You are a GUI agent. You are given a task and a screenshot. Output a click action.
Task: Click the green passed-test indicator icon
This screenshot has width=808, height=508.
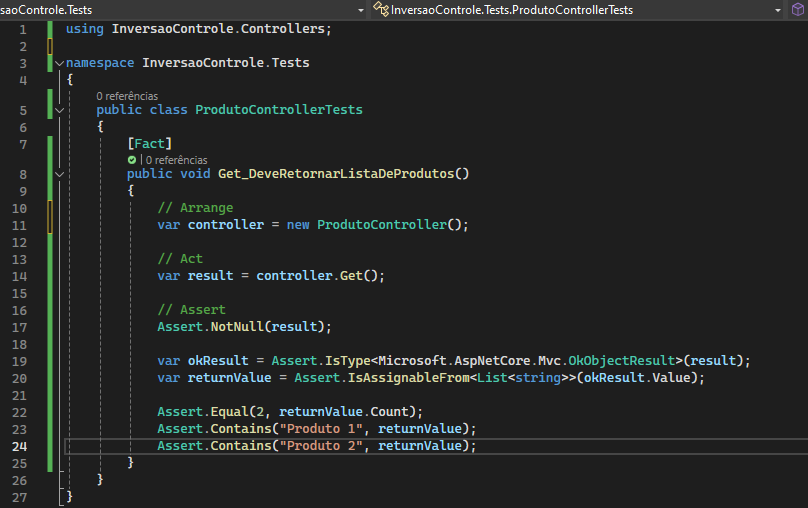pos(132,160)
